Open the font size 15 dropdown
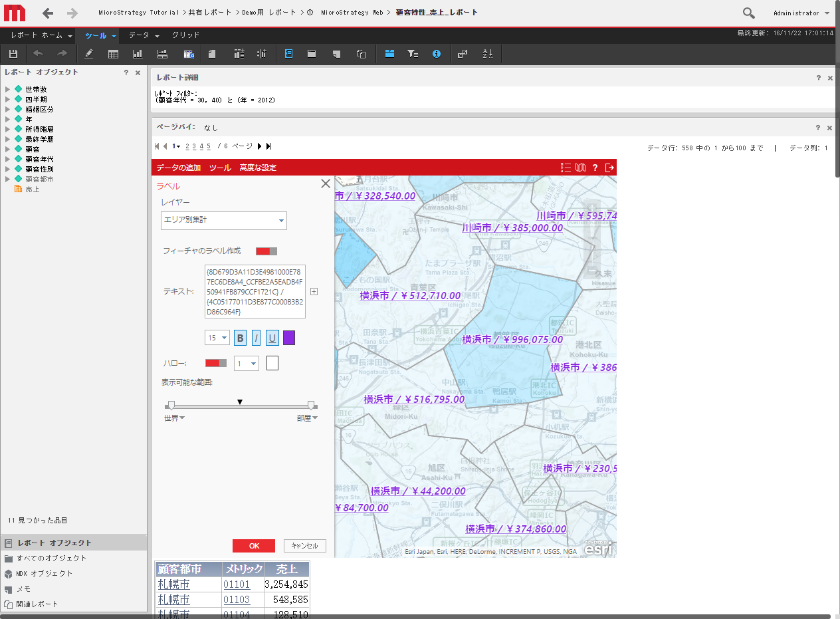This screenshot has height=619, width=840. pos(217,338)
